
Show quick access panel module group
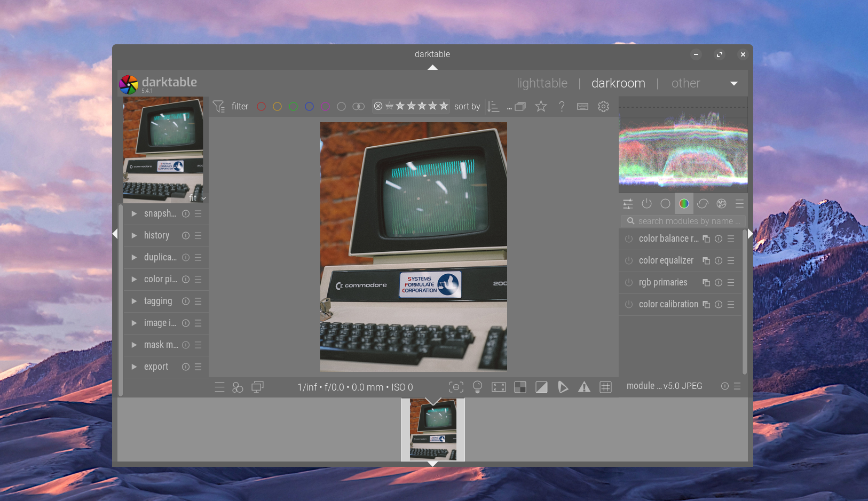[628, 204]
